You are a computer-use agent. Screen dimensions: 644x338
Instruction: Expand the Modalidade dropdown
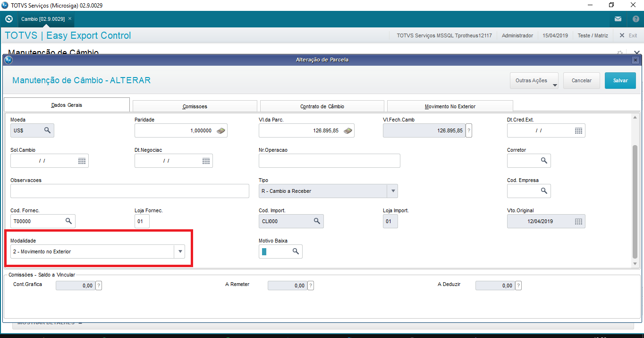(179, 251)
